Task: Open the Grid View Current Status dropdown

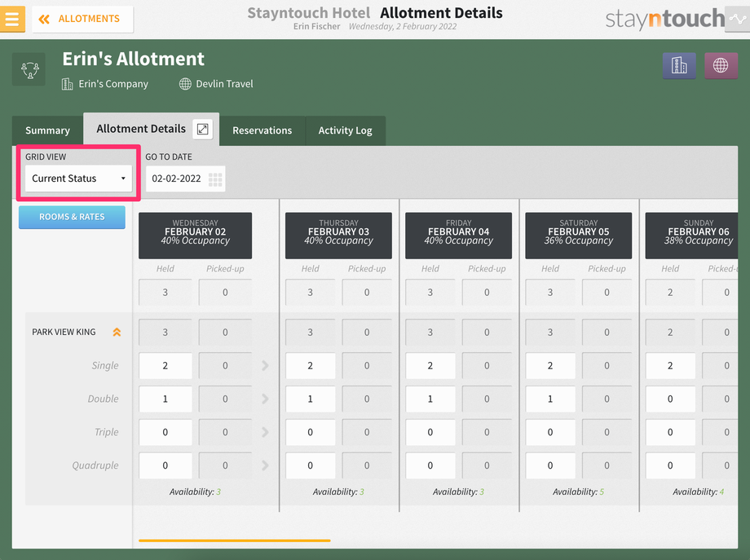Action: [x=78, y=179]
